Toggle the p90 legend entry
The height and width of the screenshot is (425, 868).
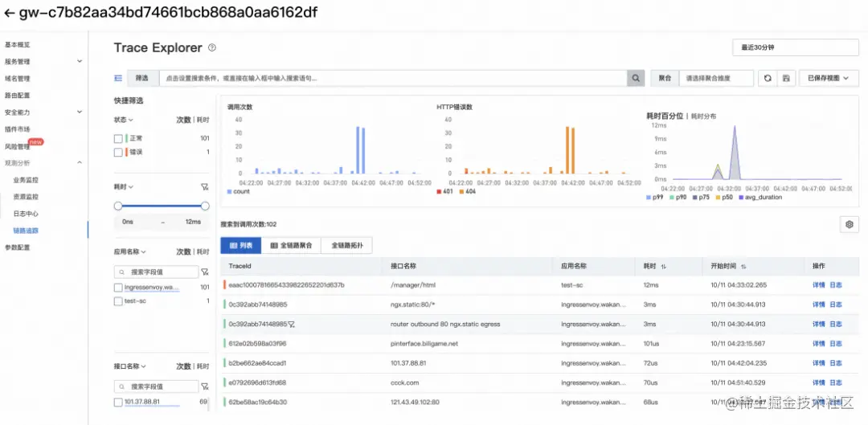pos(677,197)
